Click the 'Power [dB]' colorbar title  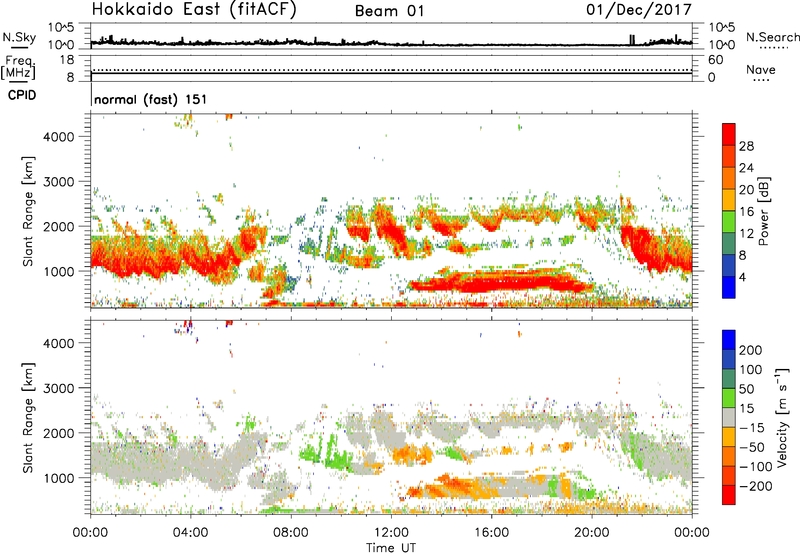764,211
